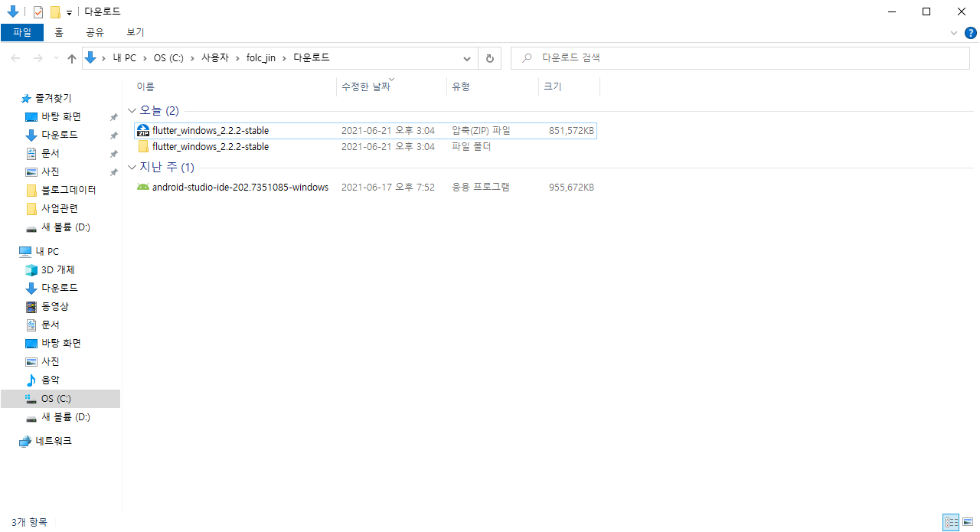This screenshot has height=532, width=980.
Task: Open the address bar history dropdown
Action: (x=467, y=58)
